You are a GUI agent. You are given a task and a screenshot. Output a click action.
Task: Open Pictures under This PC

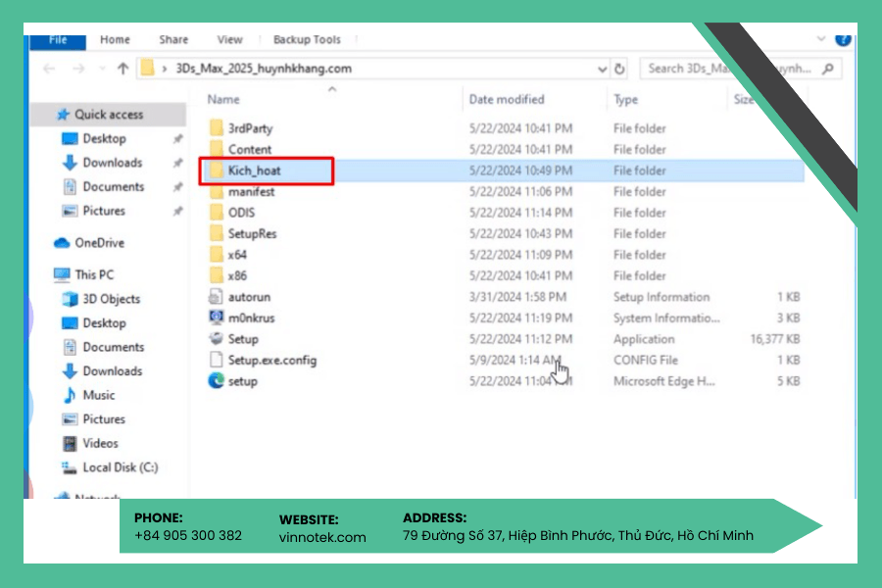[x=104, y=419]
